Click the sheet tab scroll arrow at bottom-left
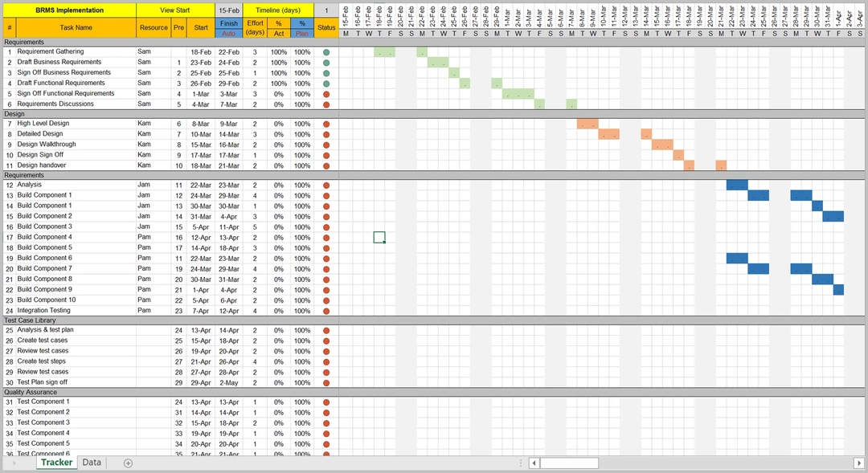Screen dimensions: 868x473 pyautogui.click(x=14, y=463)
